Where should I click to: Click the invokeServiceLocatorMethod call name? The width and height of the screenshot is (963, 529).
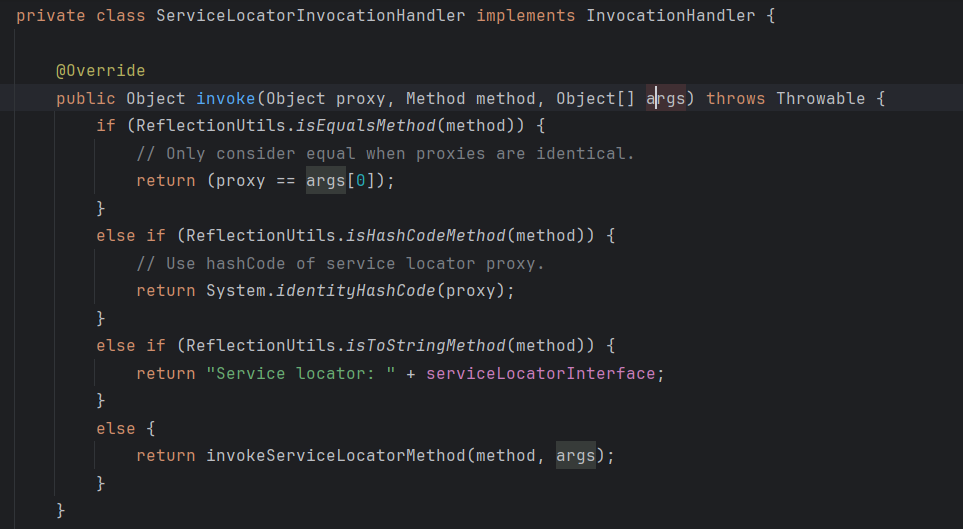(x=335, y=455)
